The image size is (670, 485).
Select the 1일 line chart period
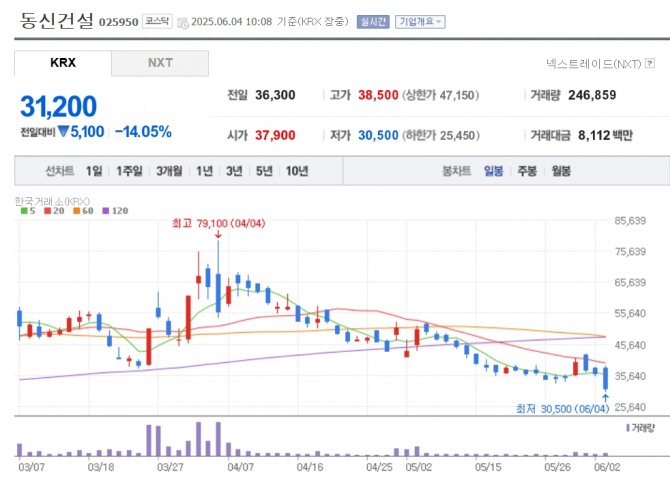(94, 171)
